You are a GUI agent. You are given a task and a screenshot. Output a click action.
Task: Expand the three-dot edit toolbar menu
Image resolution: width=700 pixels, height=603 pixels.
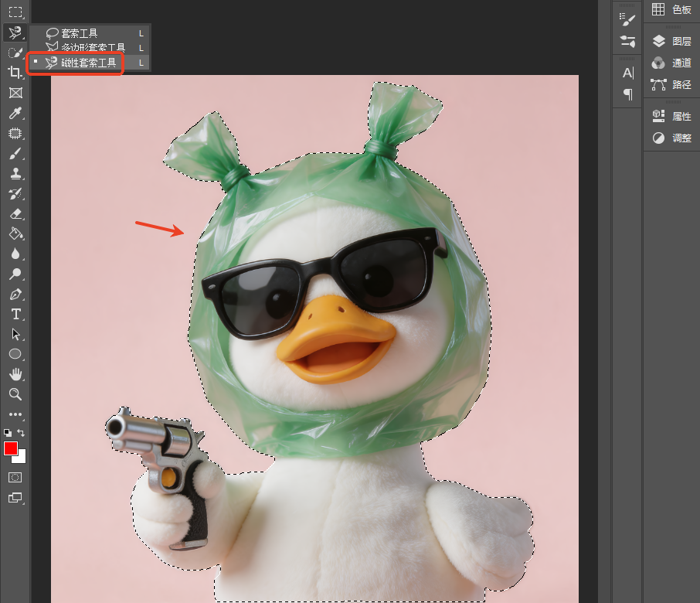click(x=15, y=414)
